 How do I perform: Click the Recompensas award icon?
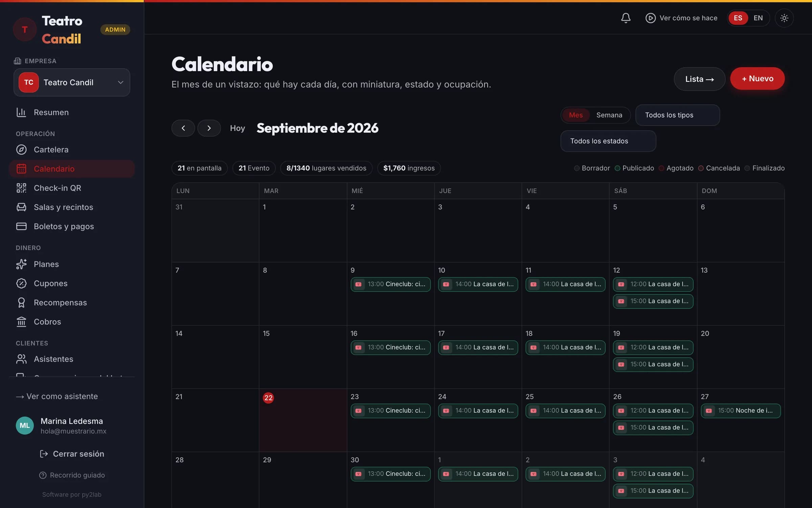(x=21, y=303)
